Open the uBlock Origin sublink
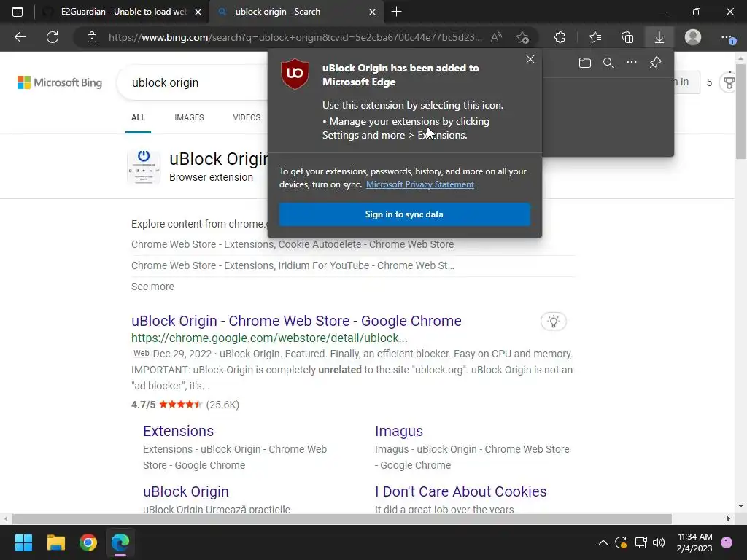 186,491
